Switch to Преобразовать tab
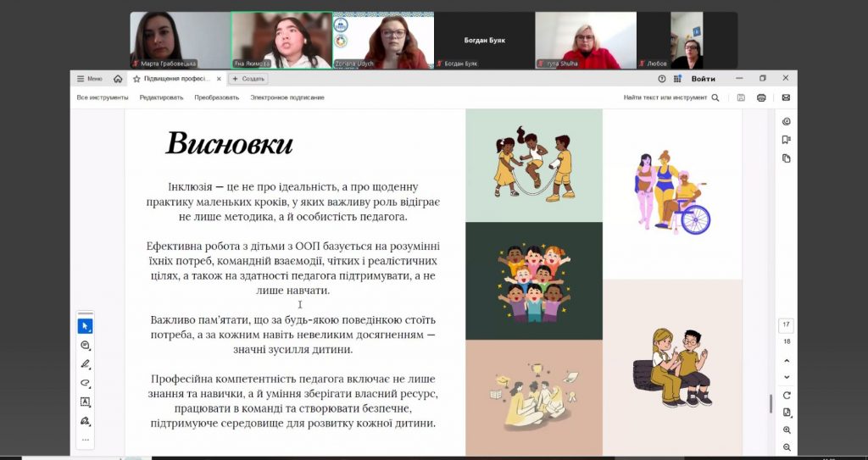Screen dimensions: 868x460 coord(216,97)
